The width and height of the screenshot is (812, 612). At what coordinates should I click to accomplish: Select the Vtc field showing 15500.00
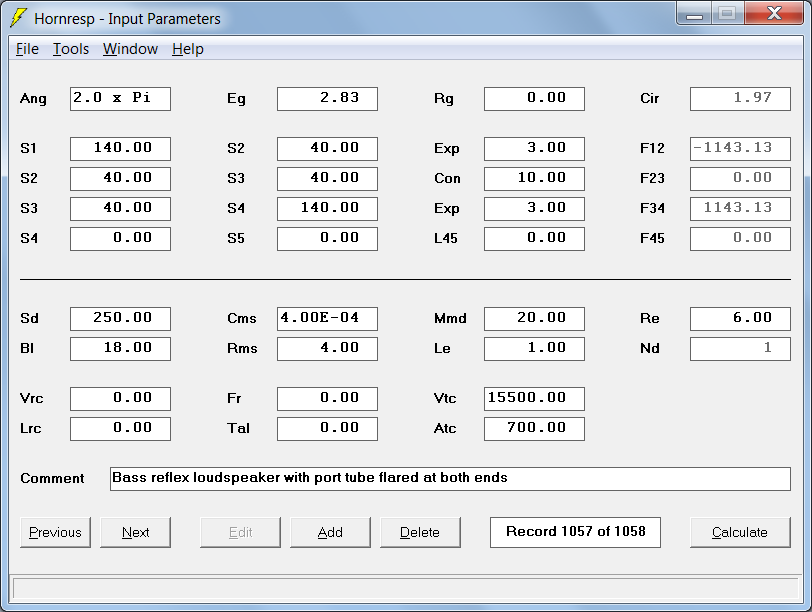tap(534, 399)
